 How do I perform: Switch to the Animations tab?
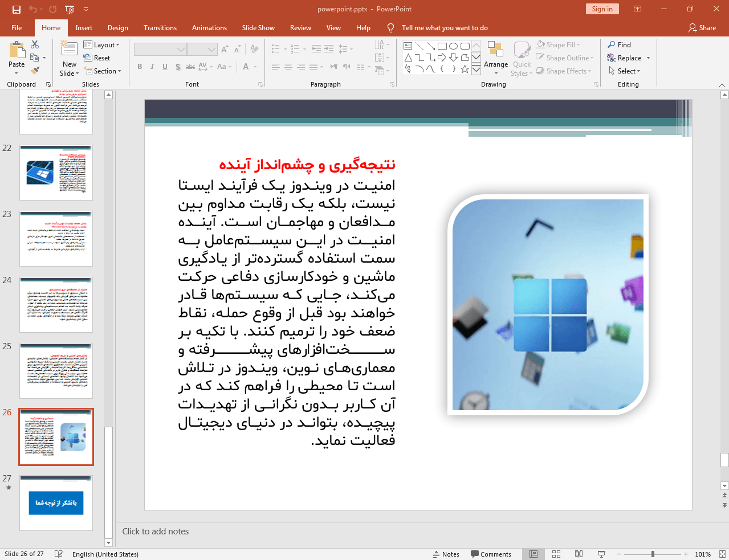click(209, 28)
